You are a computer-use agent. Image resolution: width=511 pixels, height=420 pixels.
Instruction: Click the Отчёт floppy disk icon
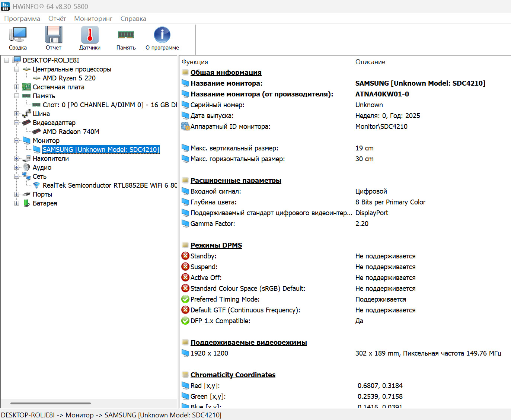pyautogui.click(x=54, y=38)
